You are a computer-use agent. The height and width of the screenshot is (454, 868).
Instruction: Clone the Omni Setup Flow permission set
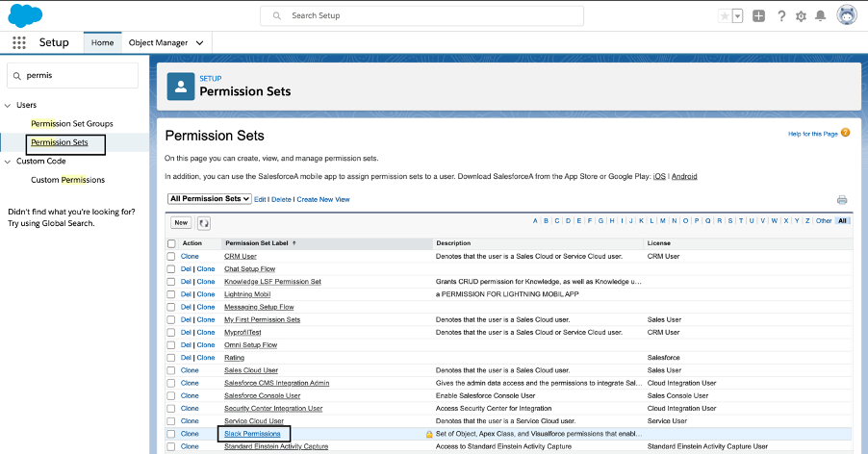tap(206, 345)
